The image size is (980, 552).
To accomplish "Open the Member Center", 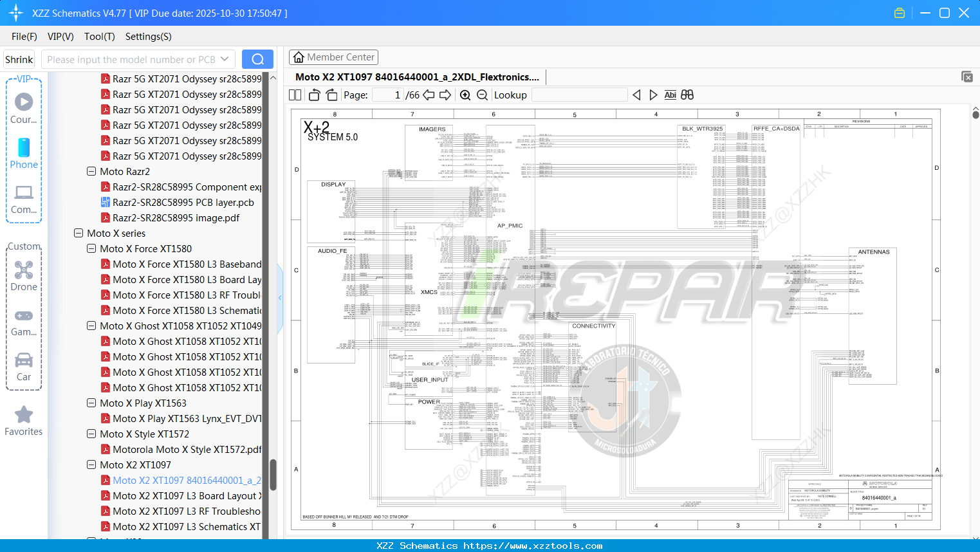I will click(x=333, y=57).
